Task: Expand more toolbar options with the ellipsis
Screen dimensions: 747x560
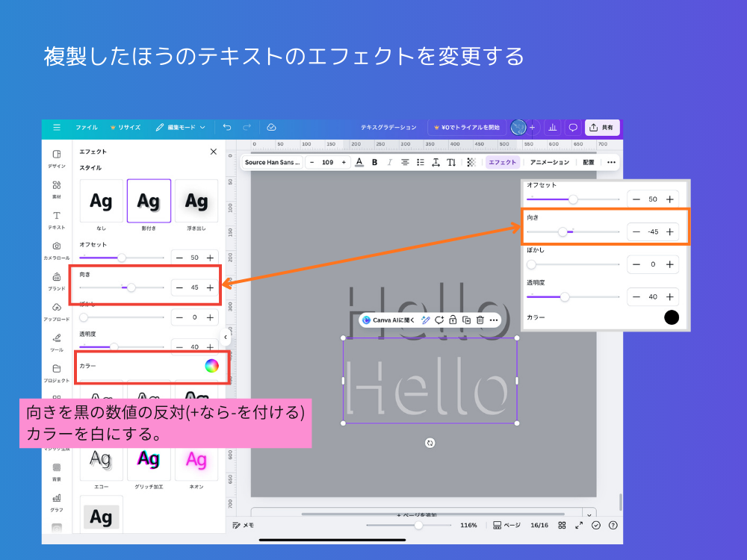Action: point(611,161)
